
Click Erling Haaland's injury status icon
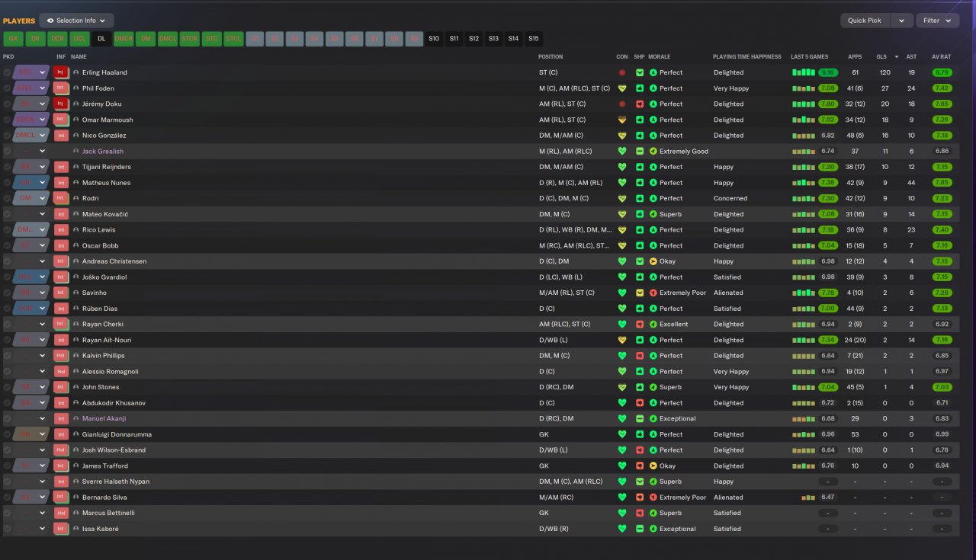point(61,72)
